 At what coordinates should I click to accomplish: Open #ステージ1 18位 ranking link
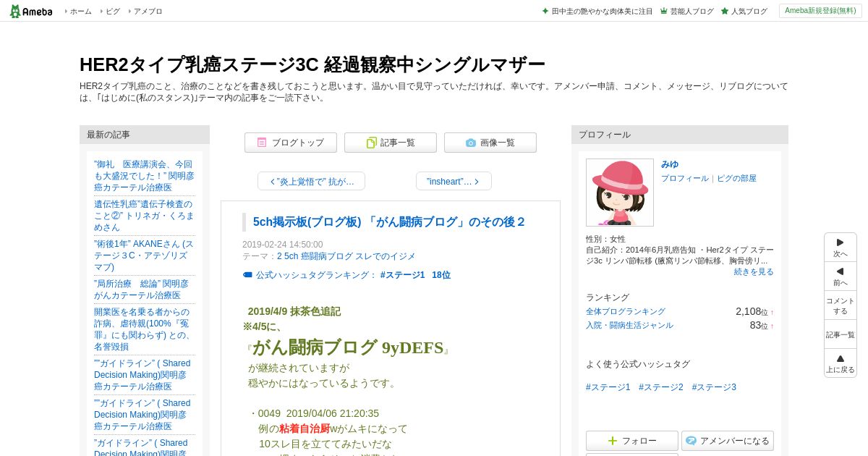[x=415, y=275]
